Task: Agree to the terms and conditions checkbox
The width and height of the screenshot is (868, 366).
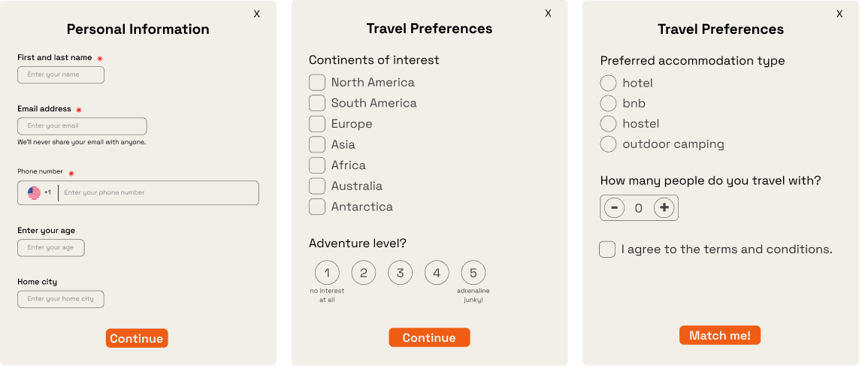Action: coord(607,250)
